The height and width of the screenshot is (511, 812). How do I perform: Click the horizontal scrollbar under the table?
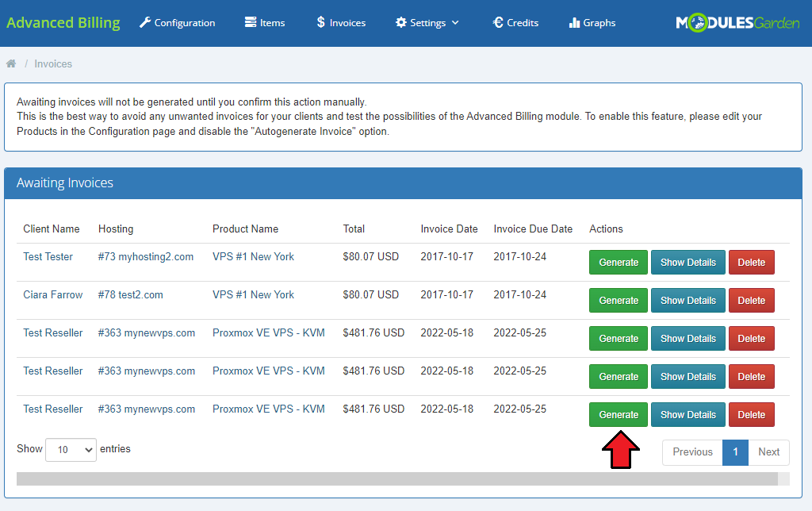[x=397, y=479]
